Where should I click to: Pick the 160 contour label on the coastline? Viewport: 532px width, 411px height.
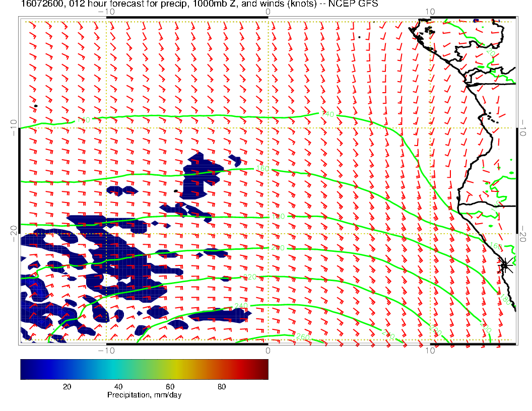[x=496, y=246]
